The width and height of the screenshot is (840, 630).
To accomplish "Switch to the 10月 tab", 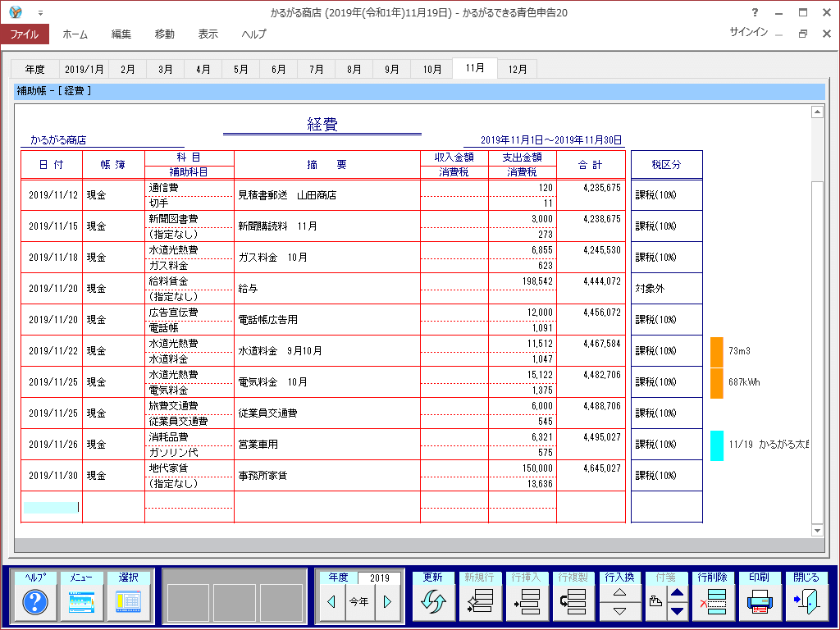I will pyautogui.click(x=431, y=69).
